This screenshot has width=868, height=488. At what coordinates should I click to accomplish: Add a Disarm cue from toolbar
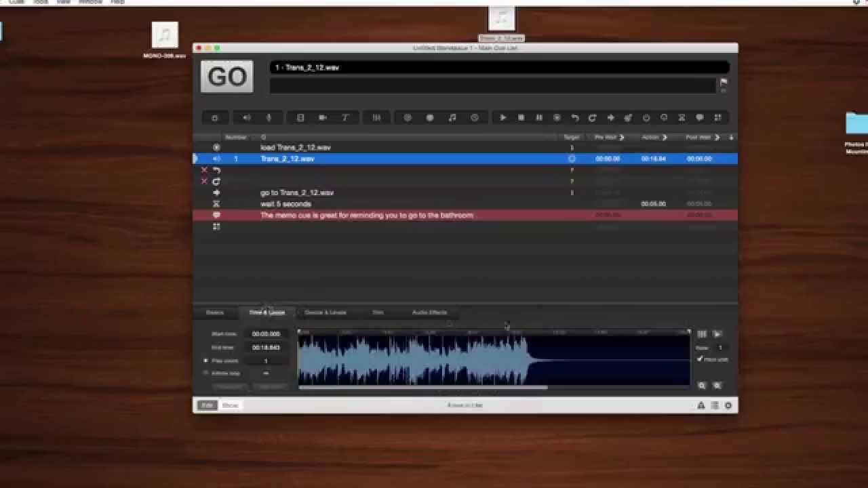tap(664, 118)
